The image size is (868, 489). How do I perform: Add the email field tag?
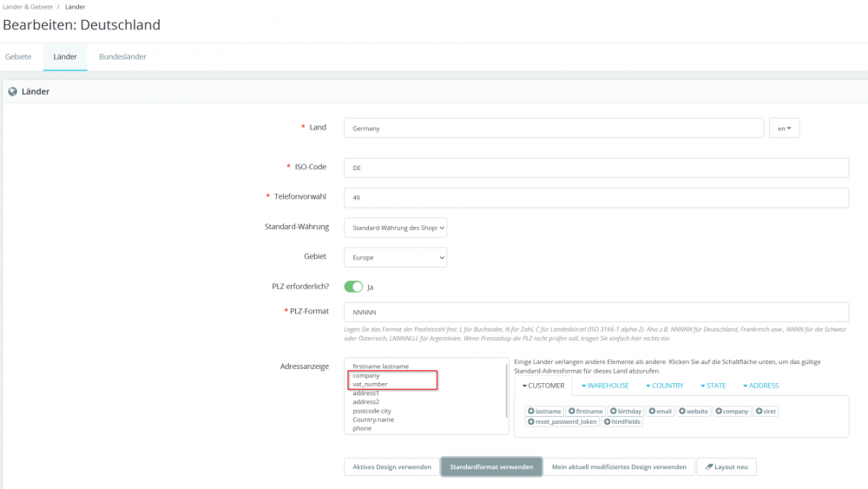660,411
